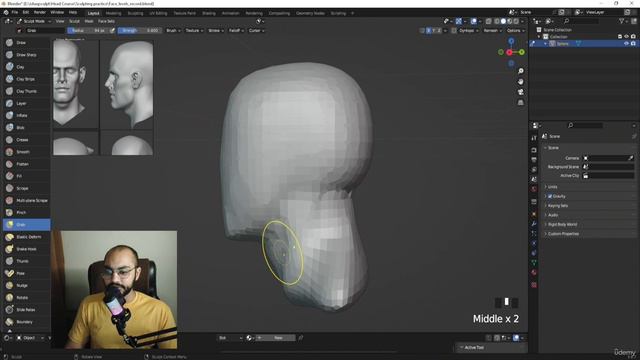Open the Texture dropdown
The width and height of the screenshot is (640, 360).
point(194,31)
